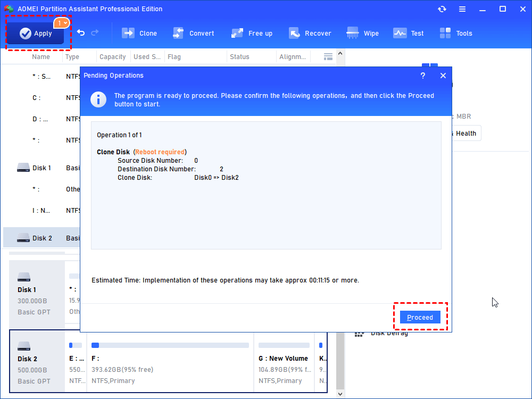Click the Apply button in toolbar
Screen dimensions: 532x399
pos(35,34)
